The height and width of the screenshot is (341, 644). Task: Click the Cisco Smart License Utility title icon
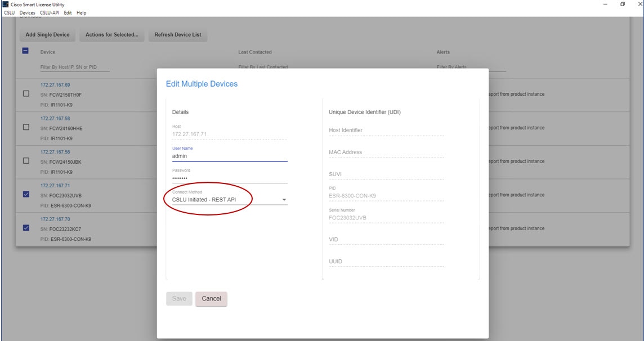coord(5,5)
